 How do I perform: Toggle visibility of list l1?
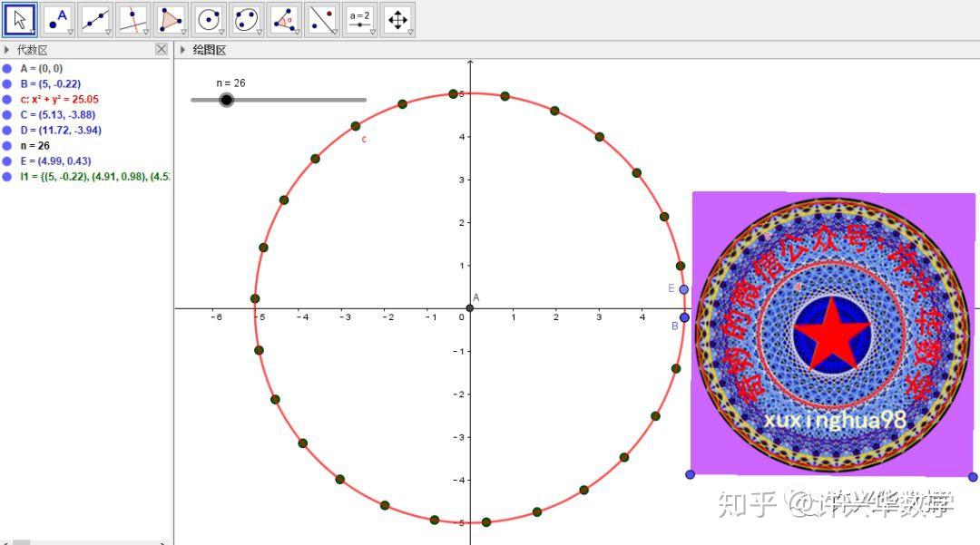pos(7,176)
